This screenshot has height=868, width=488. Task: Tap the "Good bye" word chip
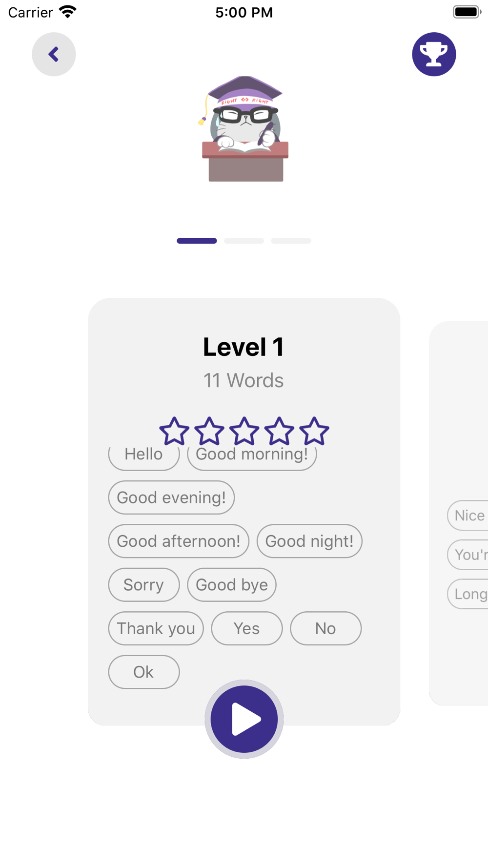pos(232,585)
